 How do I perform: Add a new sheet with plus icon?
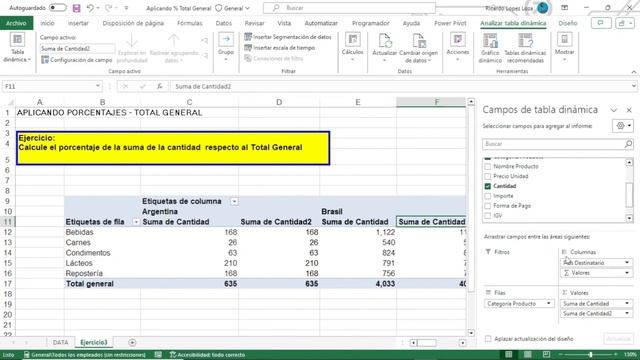pos(132,342)
